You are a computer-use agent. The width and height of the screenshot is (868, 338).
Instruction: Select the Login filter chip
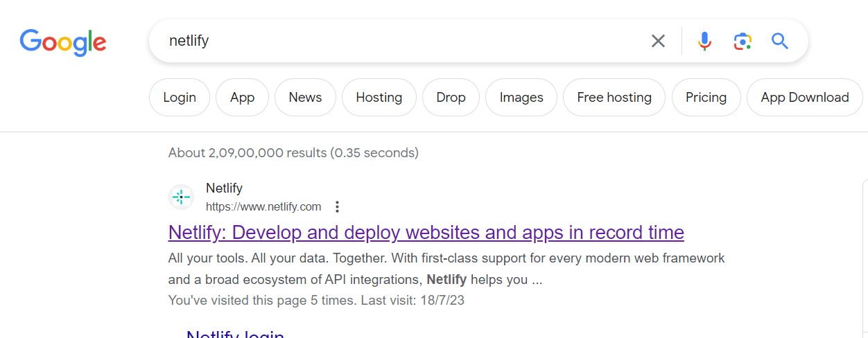(x=180, y=98)
